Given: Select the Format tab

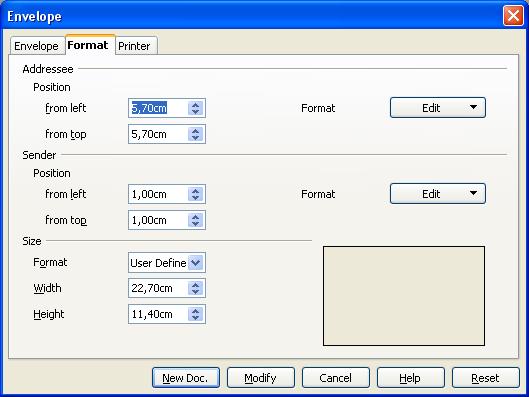Looking at the screenshot, I should (90, 45).
